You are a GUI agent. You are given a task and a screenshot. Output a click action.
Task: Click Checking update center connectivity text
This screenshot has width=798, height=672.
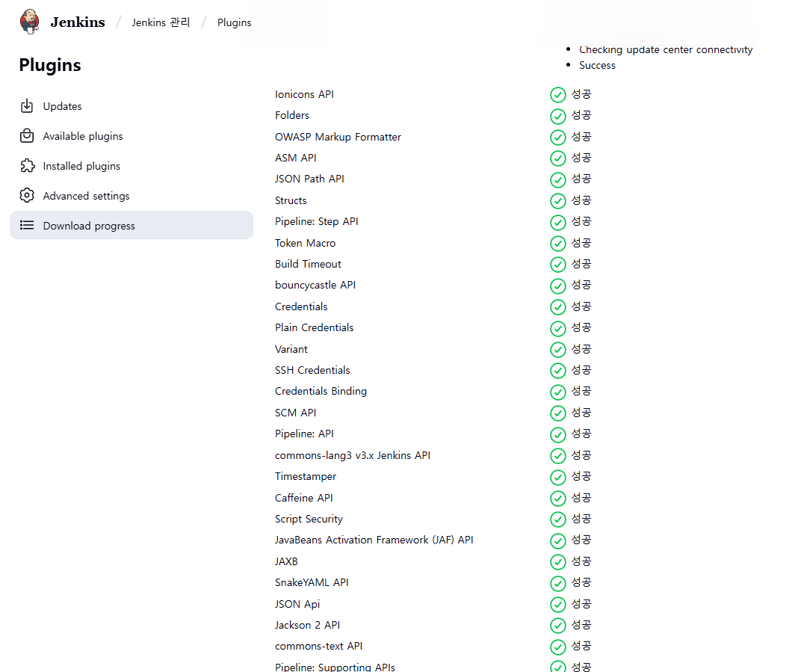[666, 49]
